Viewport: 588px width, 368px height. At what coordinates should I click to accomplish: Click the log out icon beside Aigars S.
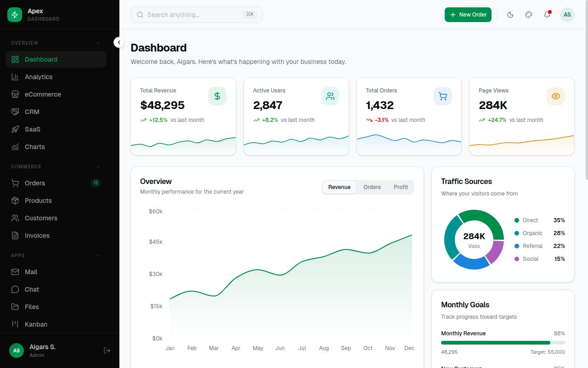(107, 351)
